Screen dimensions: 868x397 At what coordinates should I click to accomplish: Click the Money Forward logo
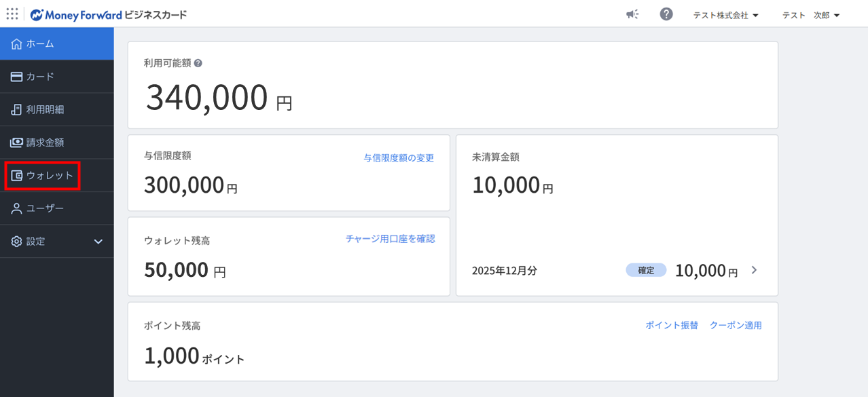pyautogui.click(x=76, y=15)
